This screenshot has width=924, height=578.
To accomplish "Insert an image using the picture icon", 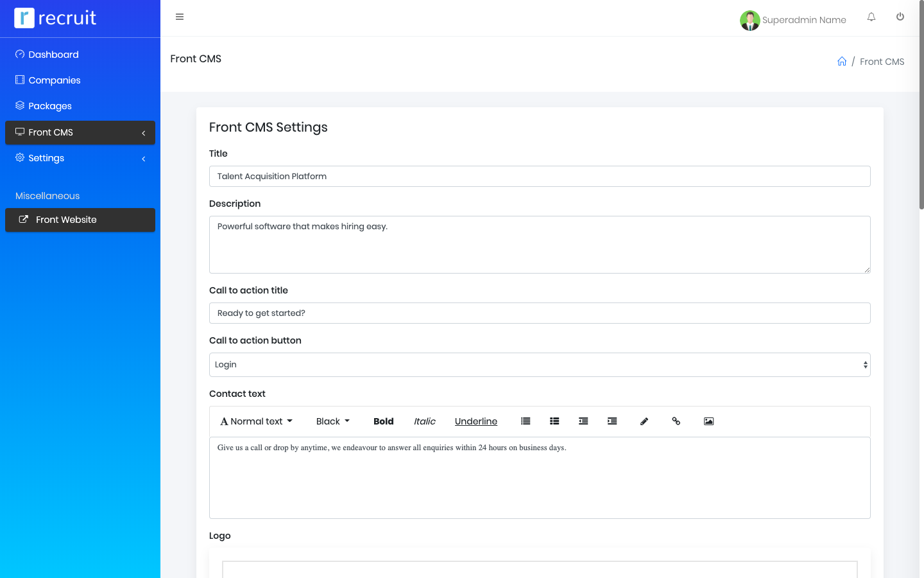I will point(708,421).
